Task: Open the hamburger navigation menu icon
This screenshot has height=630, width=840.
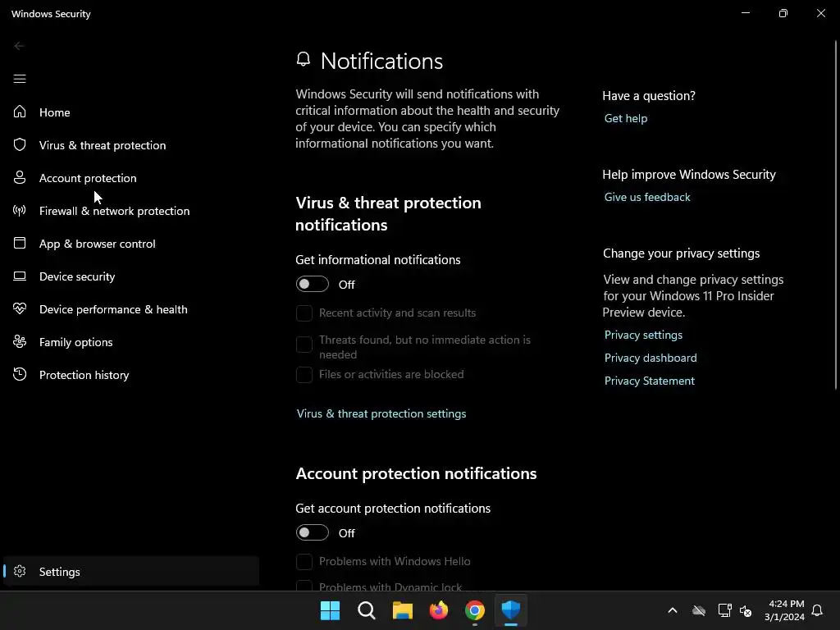Action: point(20,79)
